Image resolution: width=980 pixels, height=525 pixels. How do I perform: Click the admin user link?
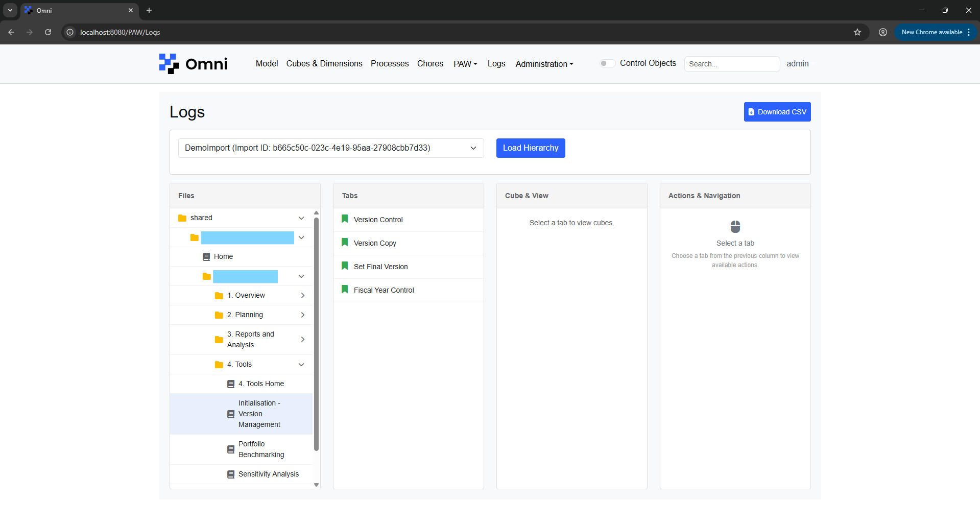798,63
